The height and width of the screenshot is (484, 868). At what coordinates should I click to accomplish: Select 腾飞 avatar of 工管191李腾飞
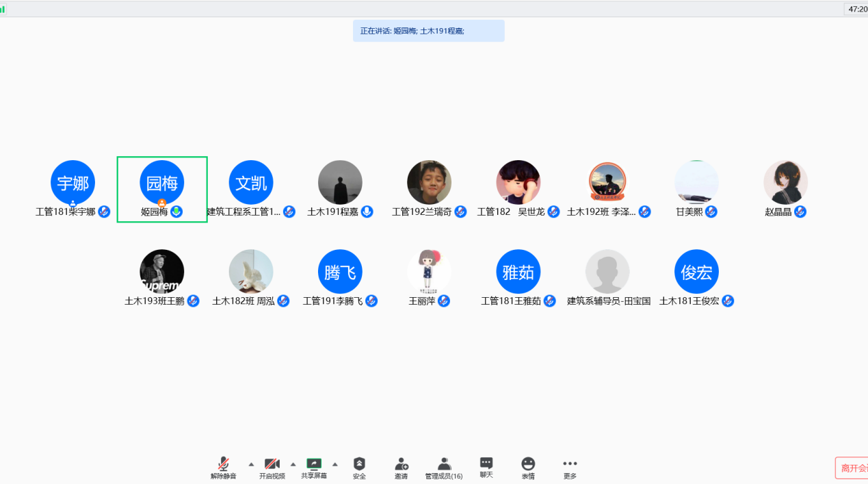click(340, 272)
